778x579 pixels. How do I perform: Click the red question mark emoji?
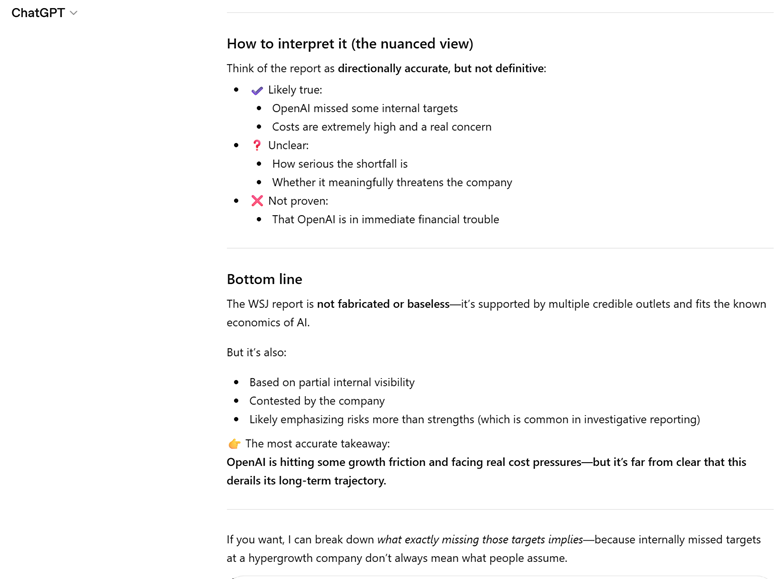click(x=257, y=145)
